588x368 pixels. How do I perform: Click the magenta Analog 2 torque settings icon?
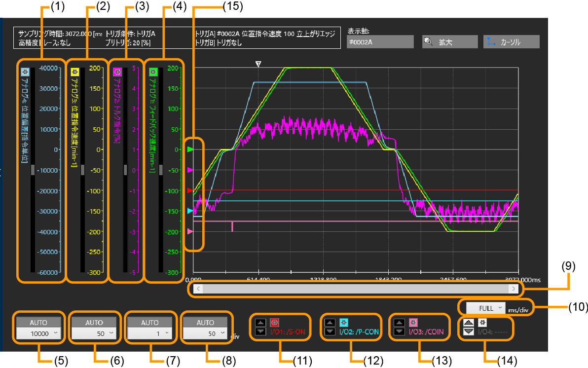pos(117,72)
